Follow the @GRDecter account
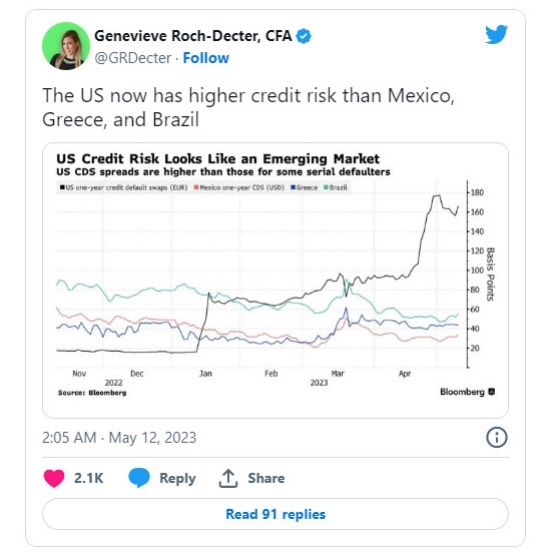 (x=206, y=58)
